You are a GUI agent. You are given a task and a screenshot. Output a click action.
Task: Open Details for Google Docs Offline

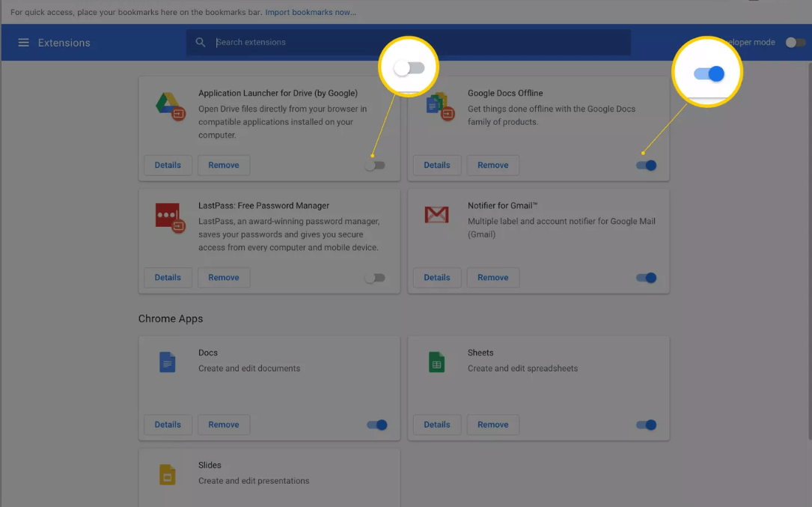pyautogui.click(x=437, y=165)
